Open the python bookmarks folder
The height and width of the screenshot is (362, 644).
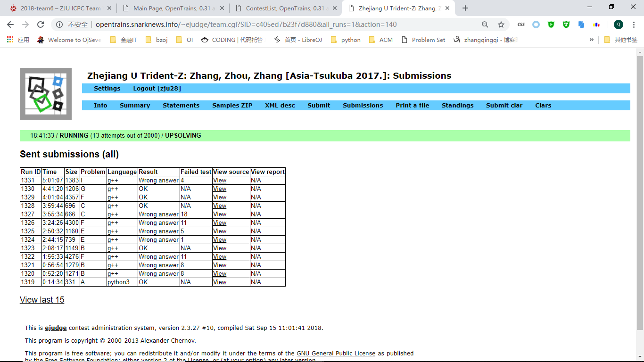(346, 40)
